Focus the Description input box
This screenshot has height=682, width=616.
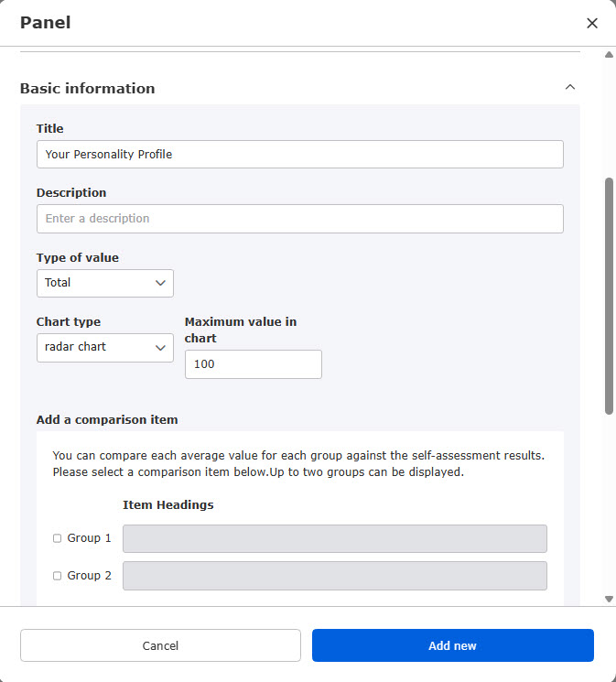(x=299, y=219)
